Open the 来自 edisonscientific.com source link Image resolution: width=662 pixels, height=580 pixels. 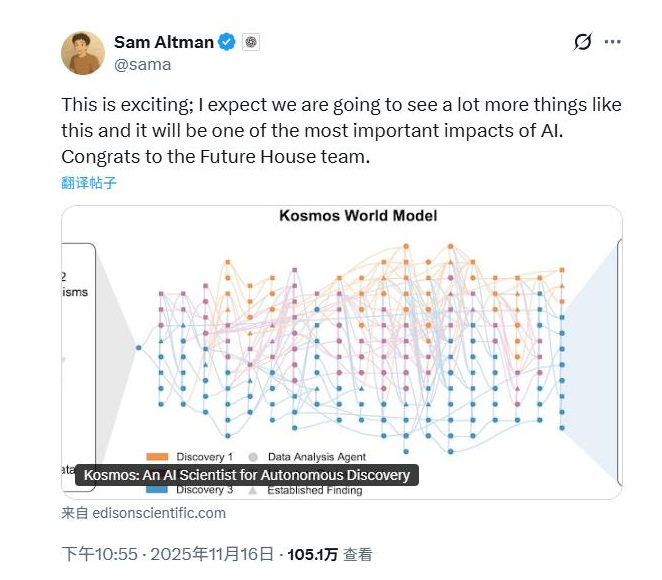(143, 513)
